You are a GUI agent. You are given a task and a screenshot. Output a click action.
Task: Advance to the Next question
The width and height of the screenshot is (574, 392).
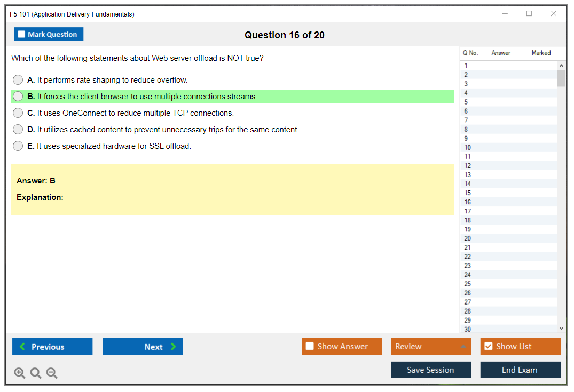(x=143, y=347)
